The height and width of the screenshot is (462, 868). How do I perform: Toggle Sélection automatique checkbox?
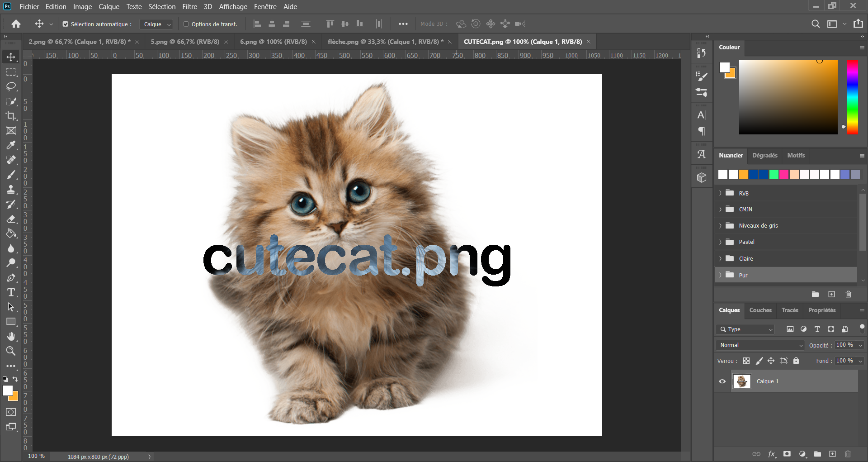click(x=66, y=24)
